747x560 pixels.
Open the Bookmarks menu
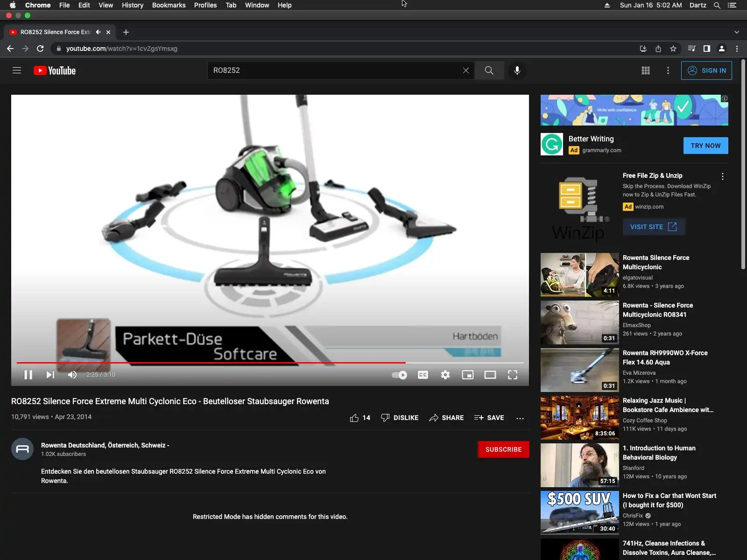tap(169, 5)
